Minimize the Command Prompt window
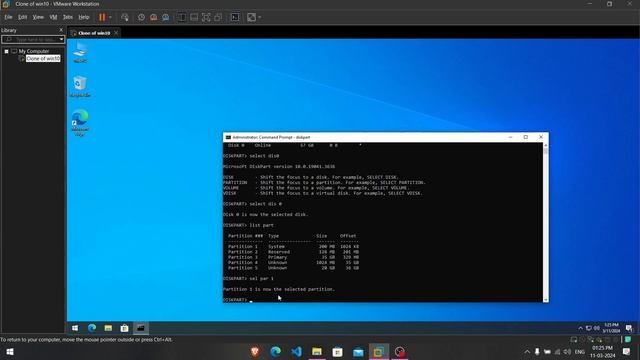This screenshot has height=360, width=640. point(510,137)
